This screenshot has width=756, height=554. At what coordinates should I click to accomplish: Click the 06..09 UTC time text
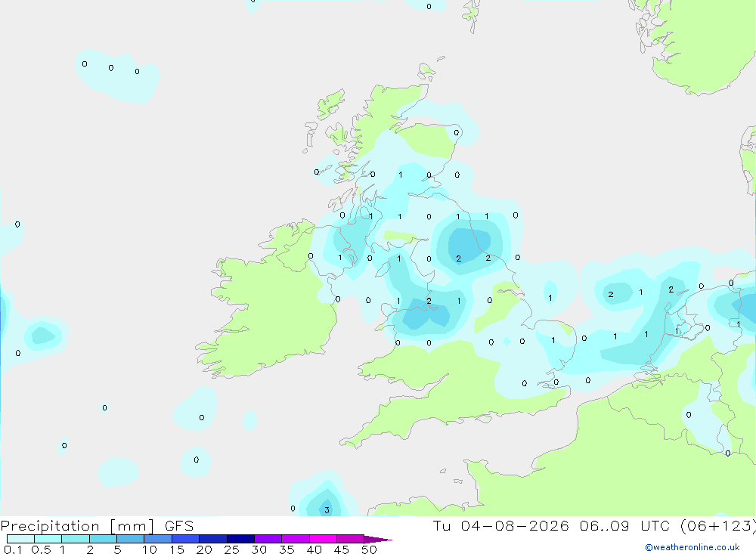627,525
